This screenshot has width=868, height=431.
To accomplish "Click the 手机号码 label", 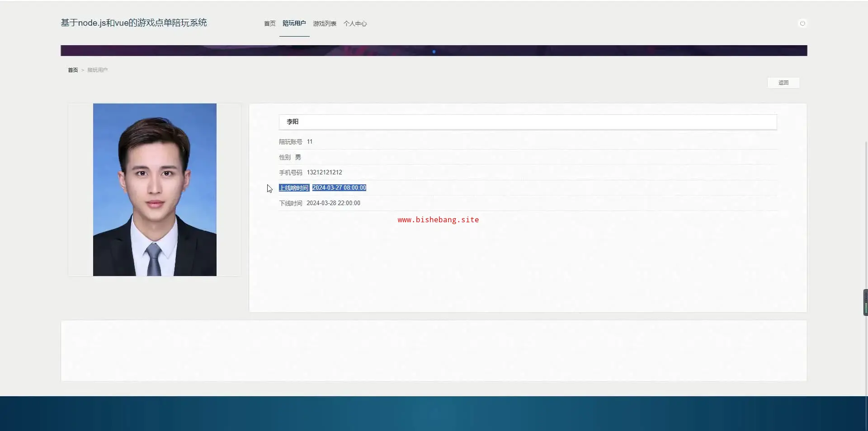I will [x=291, y=173].
